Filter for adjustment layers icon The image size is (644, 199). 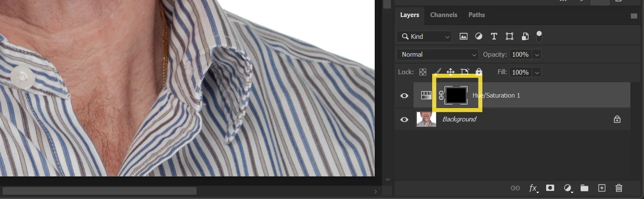coord(479,37)
